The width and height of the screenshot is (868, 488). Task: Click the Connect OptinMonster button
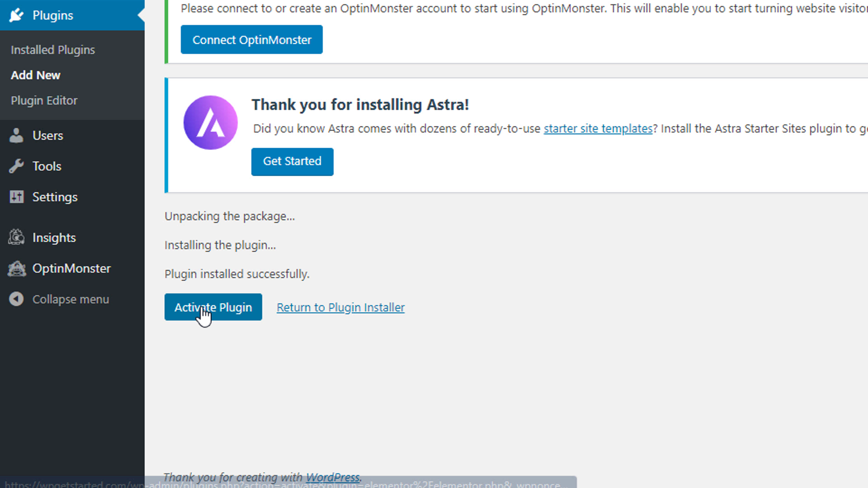251,40
